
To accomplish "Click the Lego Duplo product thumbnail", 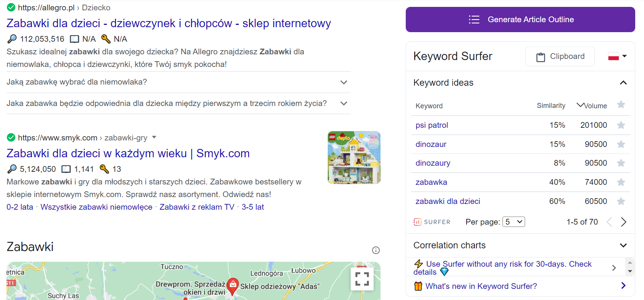I will coord(354,158).
